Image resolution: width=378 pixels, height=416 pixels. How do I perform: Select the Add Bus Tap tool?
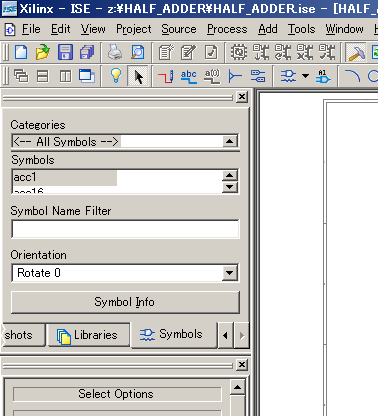[235, 76]
